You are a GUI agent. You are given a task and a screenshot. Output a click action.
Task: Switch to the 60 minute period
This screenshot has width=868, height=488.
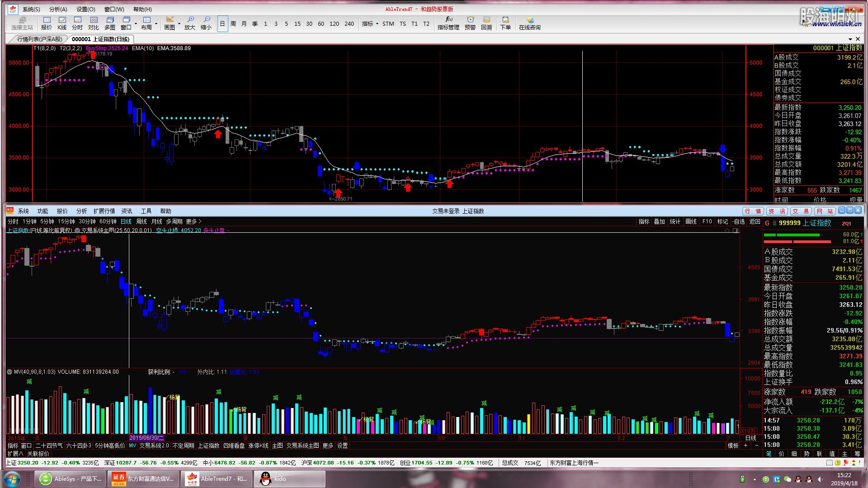tap(321, 23)
